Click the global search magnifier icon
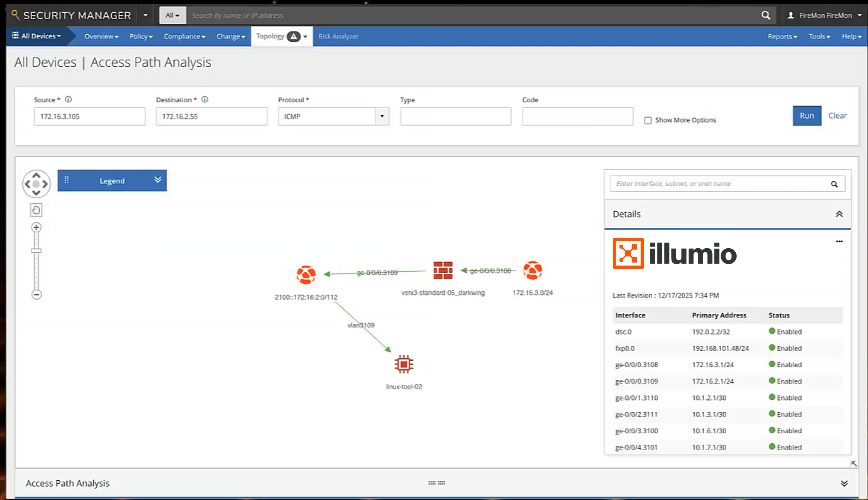 click(x=766, y=15)
